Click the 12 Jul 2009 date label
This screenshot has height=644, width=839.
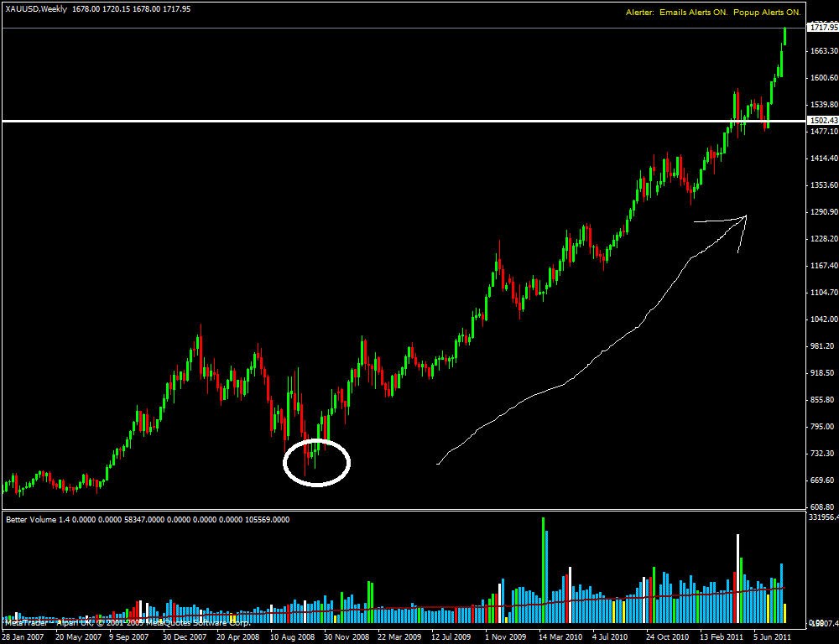451,637
